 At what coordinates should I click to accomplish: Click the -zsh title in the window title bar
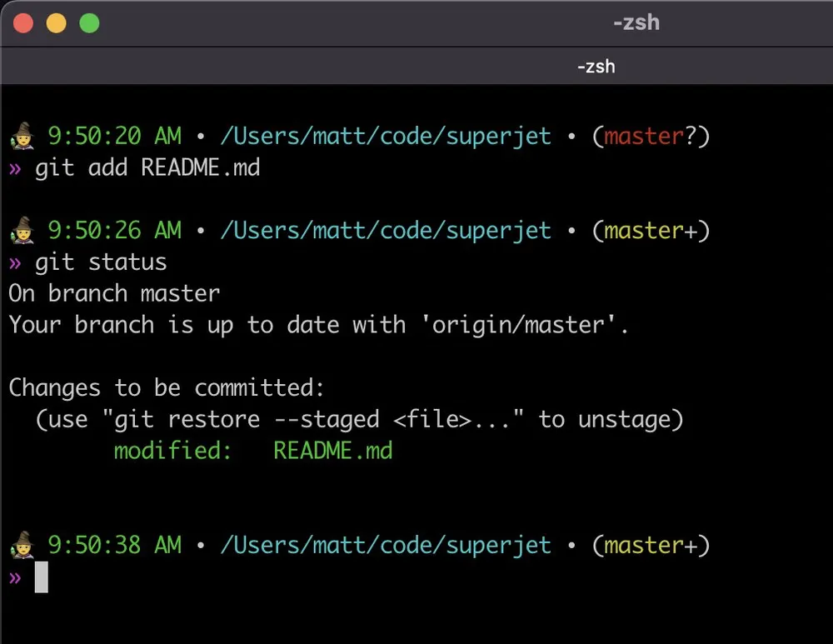(x=636, y=22)
